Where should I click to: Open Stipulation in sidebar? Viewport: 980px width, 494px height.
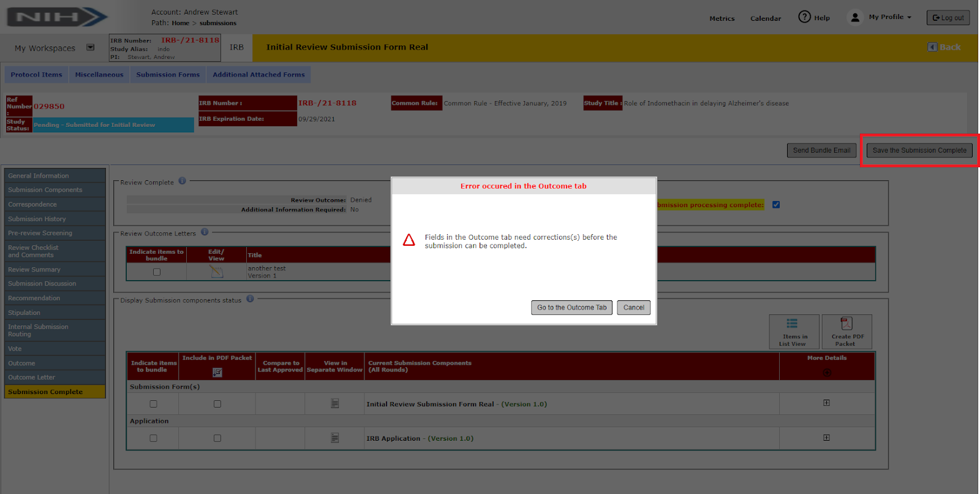coord(55,313)
